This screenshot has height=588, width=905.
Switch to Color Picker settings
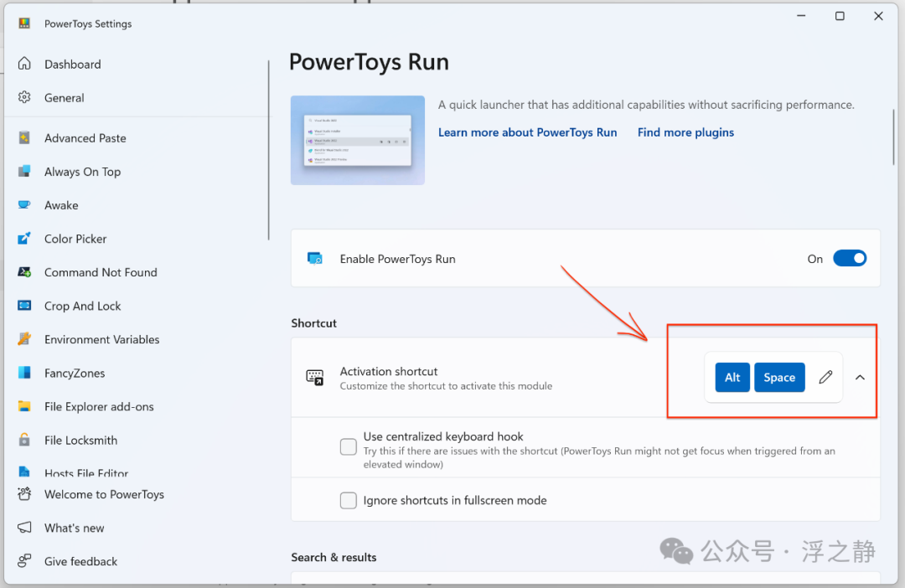[x=75, y=239]
